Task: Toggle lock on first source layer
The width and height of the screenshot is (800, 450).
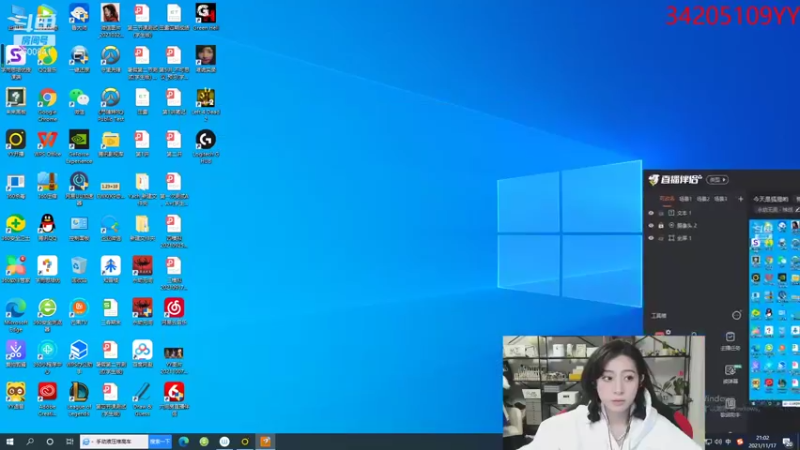Action: pos(661,213)
